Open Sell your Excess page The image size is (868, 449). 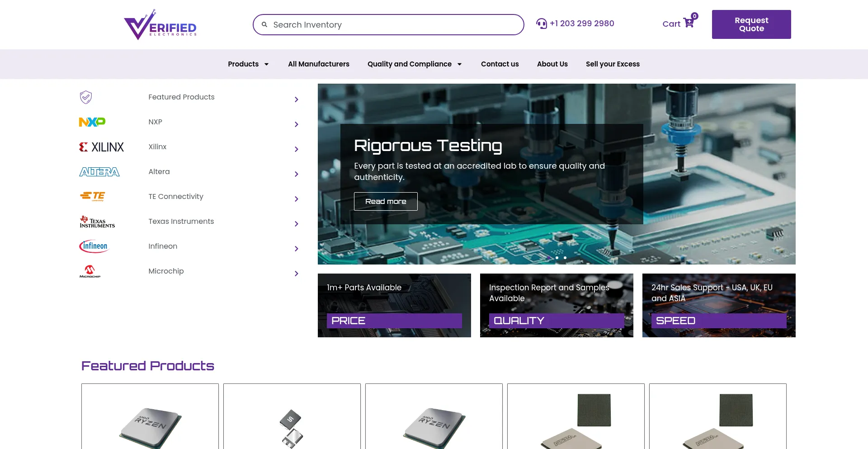[x=613, y=64]
